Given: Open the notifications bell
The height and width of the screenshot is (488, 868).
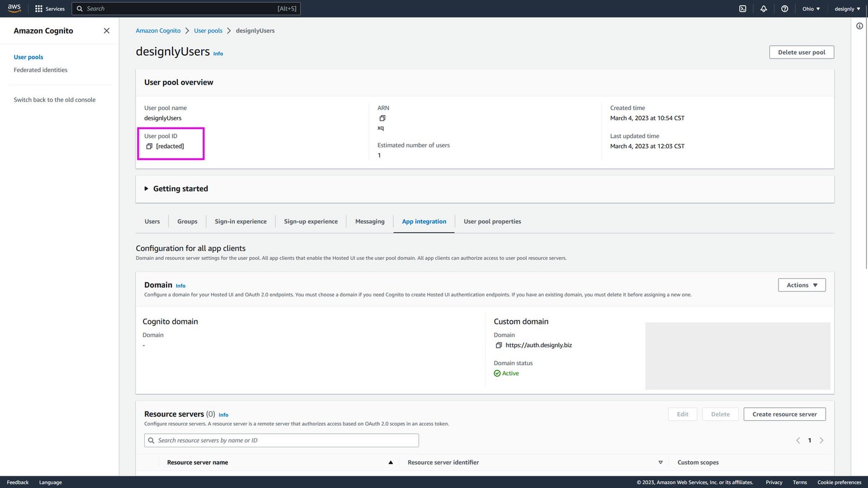Looking at the screenshot, I should [x=763, y=8].
